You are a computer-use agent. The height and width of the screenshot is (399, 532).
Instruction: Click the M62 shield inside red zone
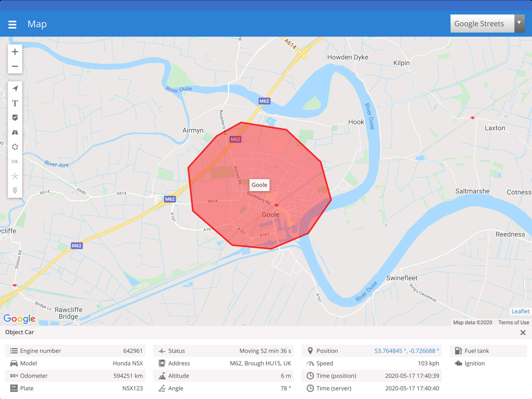[x=235, y=139]
